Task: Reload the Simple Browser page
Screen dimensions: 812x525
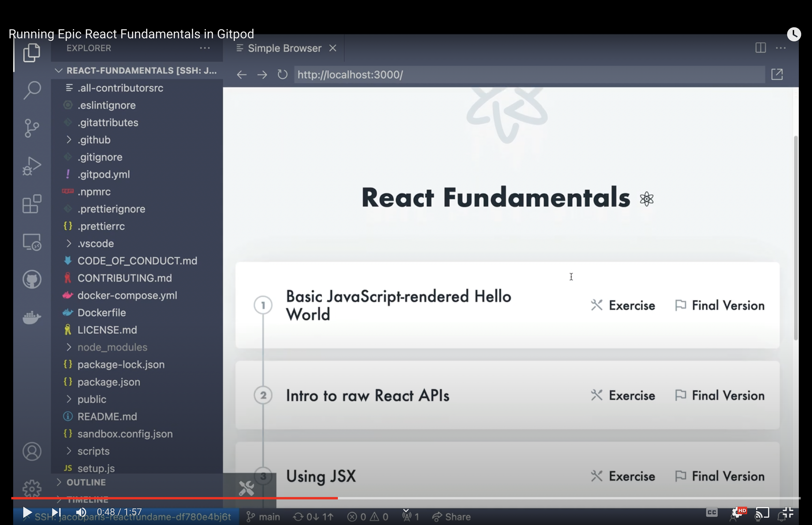Action: coord(282,74)
